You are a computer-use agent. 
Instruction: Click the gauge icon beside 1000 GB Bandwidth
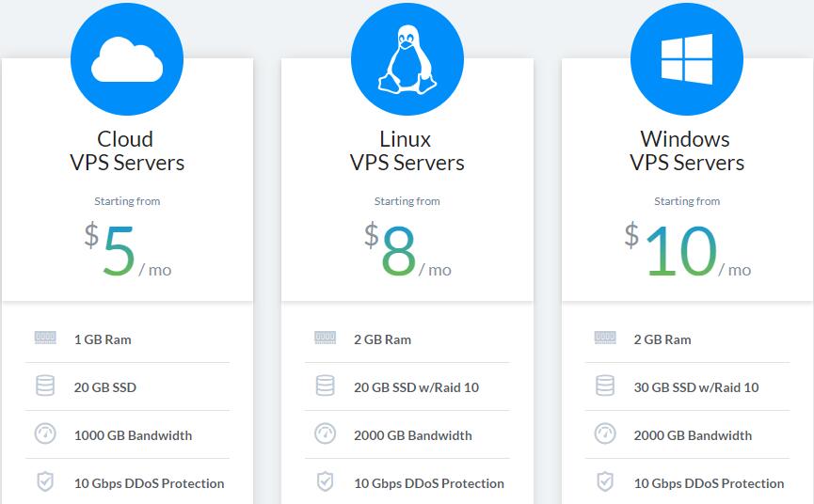[45, 434]
